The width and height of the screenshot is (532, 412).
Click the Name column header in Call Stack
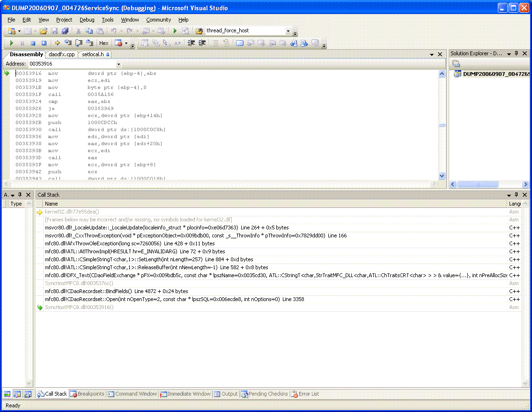tap(275, 204)
